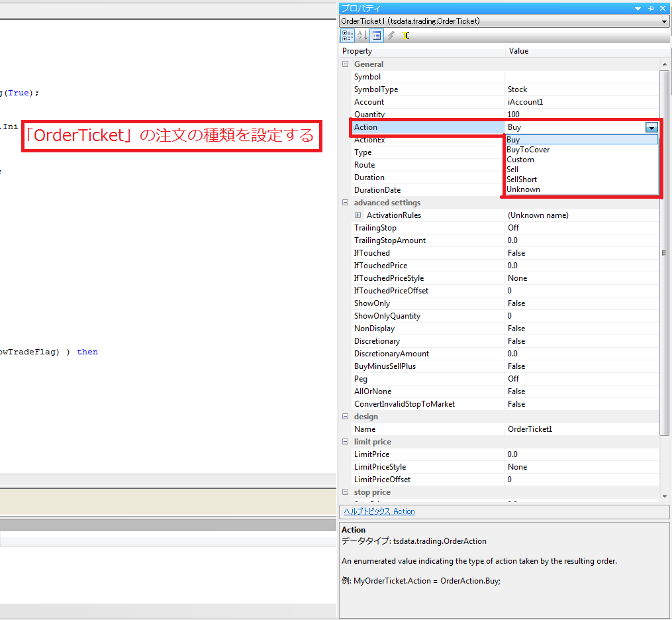Image resolution: width=672 pixels, height=620 pixels.
Task: Click the property grid scroll-down arrow
Action: pos(664,497)
